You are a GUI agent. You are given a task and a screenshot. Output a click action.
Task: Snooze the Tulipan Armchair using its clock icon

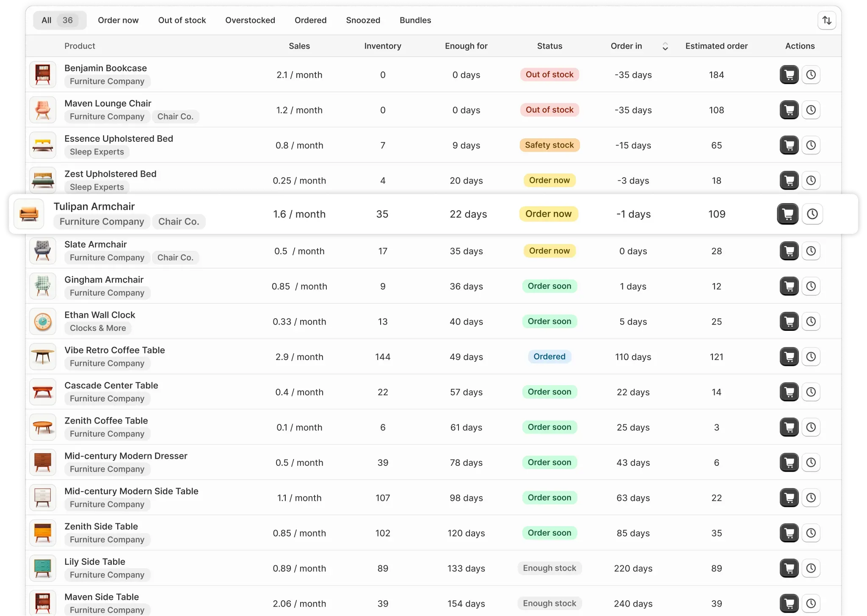[812, 214]
